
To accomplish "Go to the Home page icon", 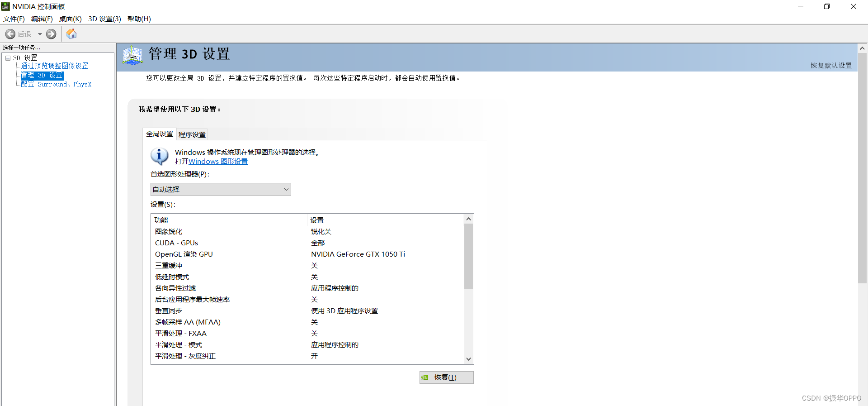I will 71,34.
